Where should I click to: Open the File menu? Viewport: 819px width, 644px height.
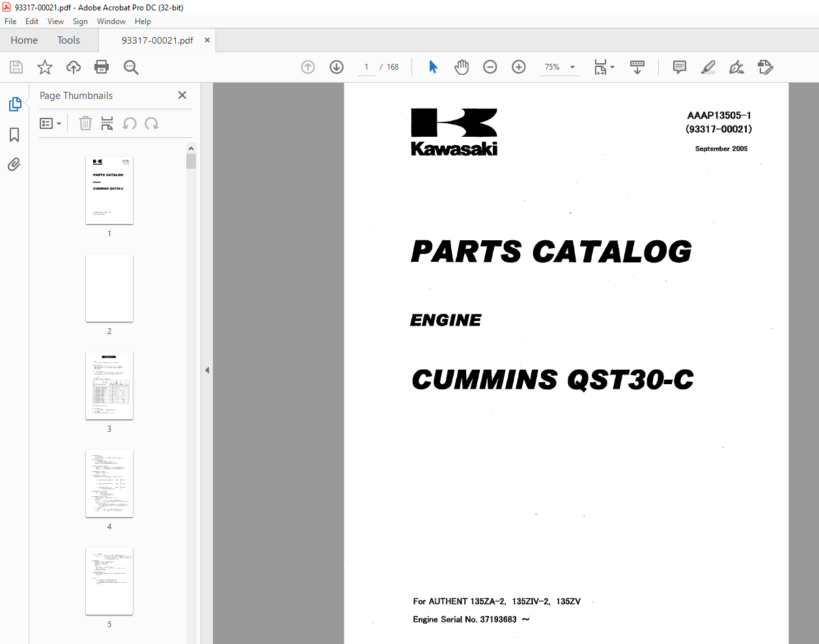tap(10, 21)
